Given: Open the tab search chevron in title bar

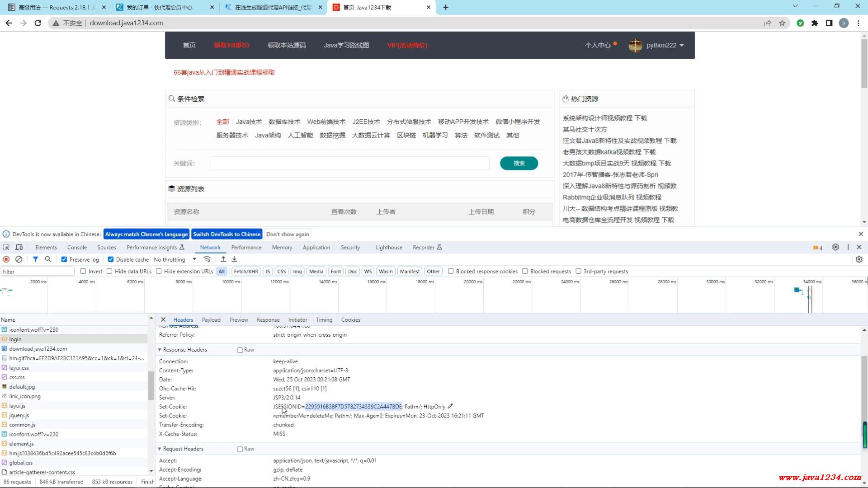Looking at the screenshot, I should [795, 6].
